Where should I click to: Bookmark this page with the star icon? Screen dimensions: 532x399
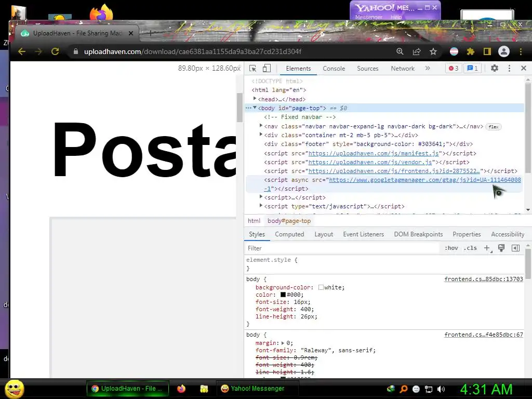pyautogui.click(x=433, y=51)
